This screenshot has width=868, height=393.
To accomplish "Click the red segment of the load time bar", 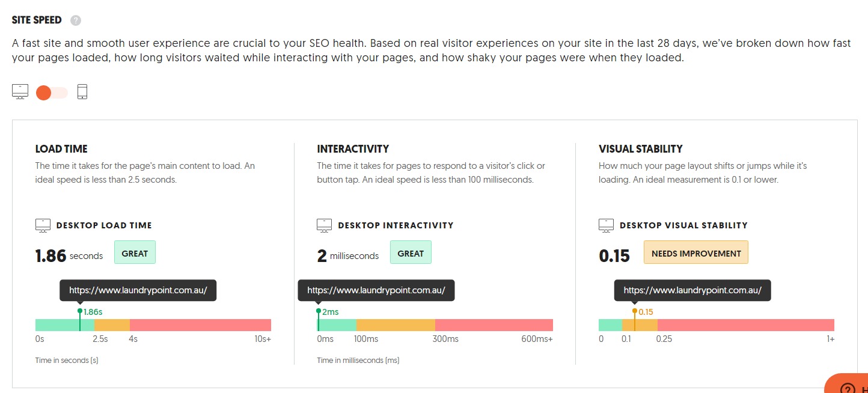I will pyautogui.click(x=200, y=325).
